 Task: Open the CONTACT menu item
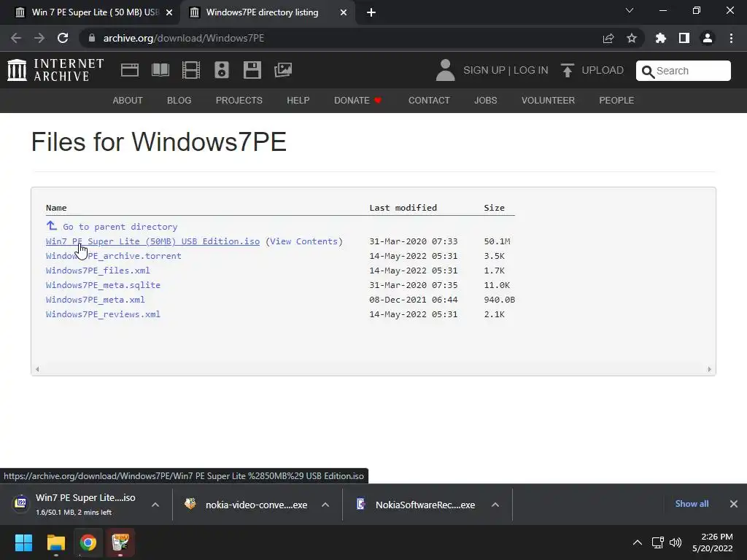coord(429,101)
